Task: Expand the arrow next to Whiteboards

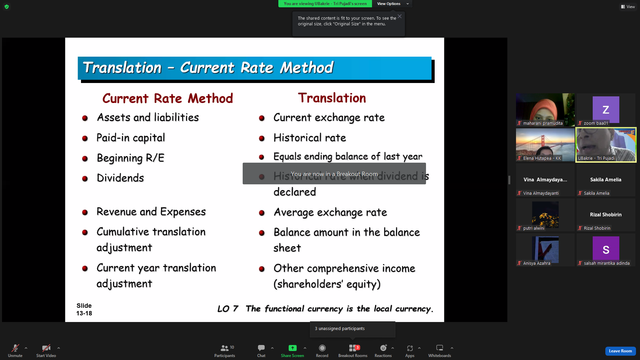Action: click(452, 348)
